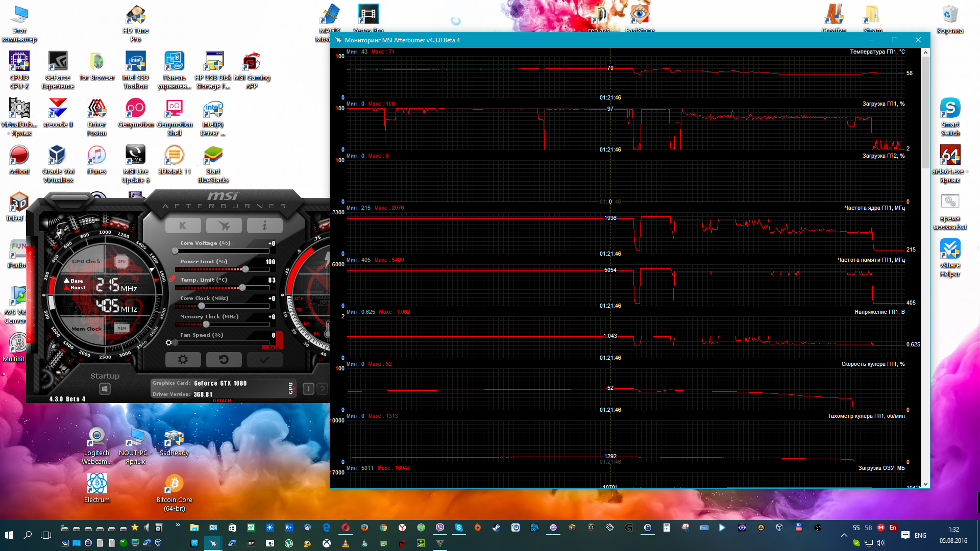Select profile slot 1

[x=308, y=389]
